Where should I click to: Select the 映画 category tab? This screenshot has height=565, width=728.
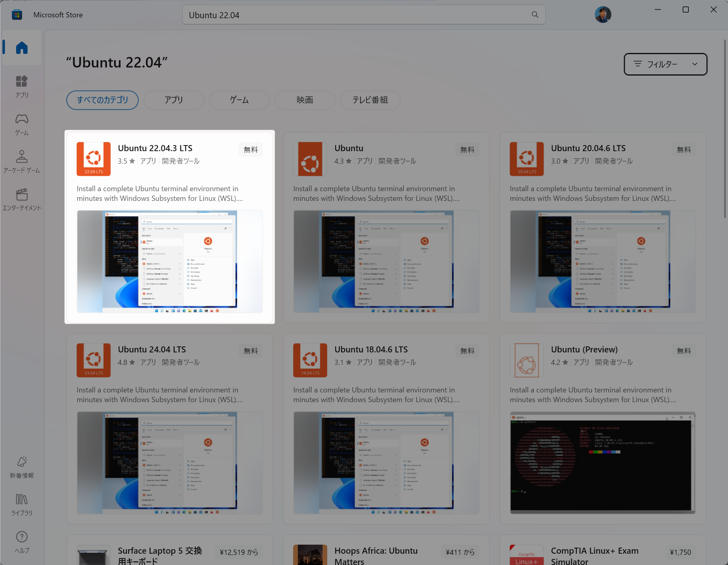pos(305,100)
